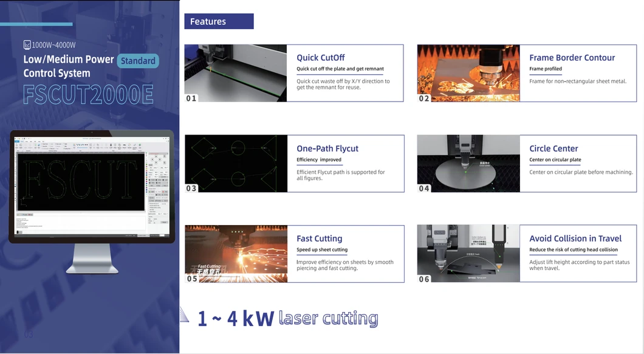Click the monitor showing FSCUT software
Screen dimensions: 644x354
click(x=92, y=201)
